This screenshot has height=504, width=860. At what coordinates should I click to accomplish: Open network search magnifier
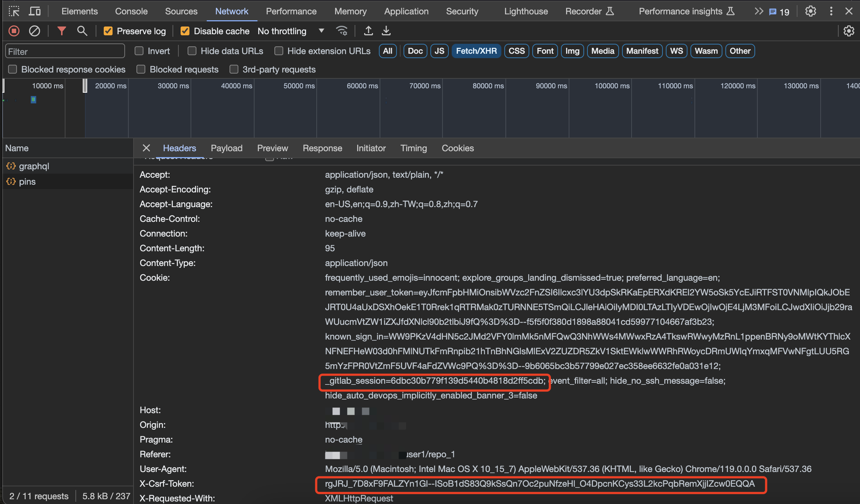click(x=82, y=31)
